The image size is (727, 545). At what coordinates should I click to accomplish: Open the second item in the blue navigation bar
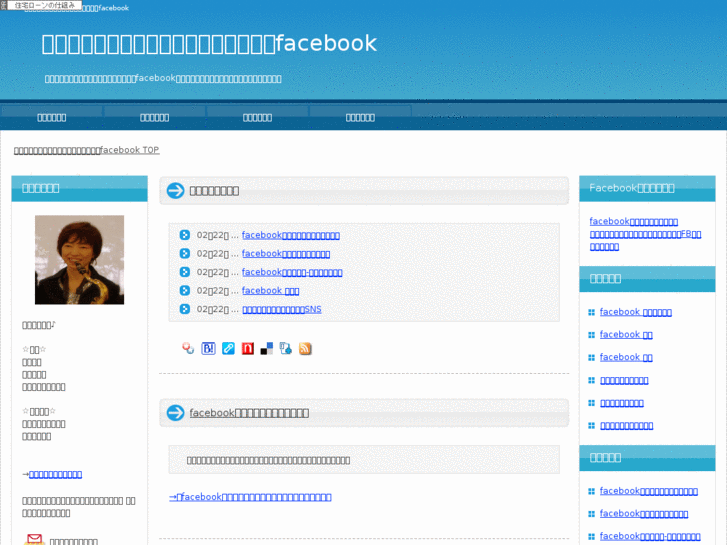coord(154,117)
